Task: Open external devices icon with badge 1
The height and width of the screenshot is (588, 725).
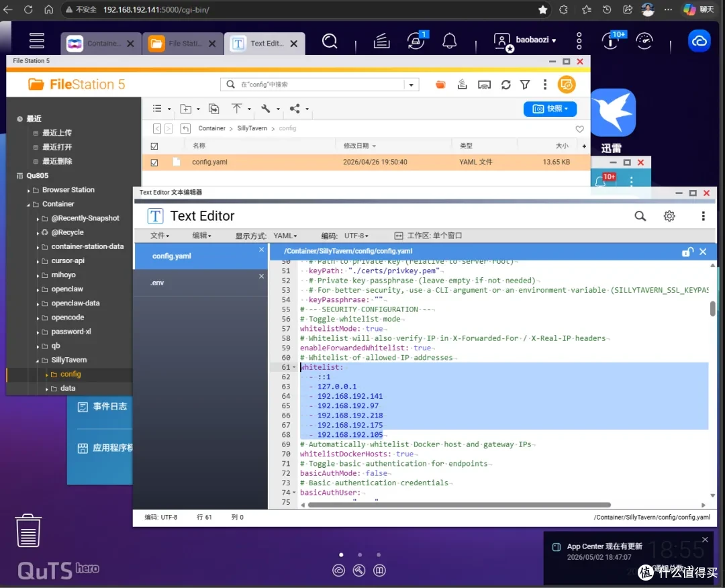Action: point(416,41)
